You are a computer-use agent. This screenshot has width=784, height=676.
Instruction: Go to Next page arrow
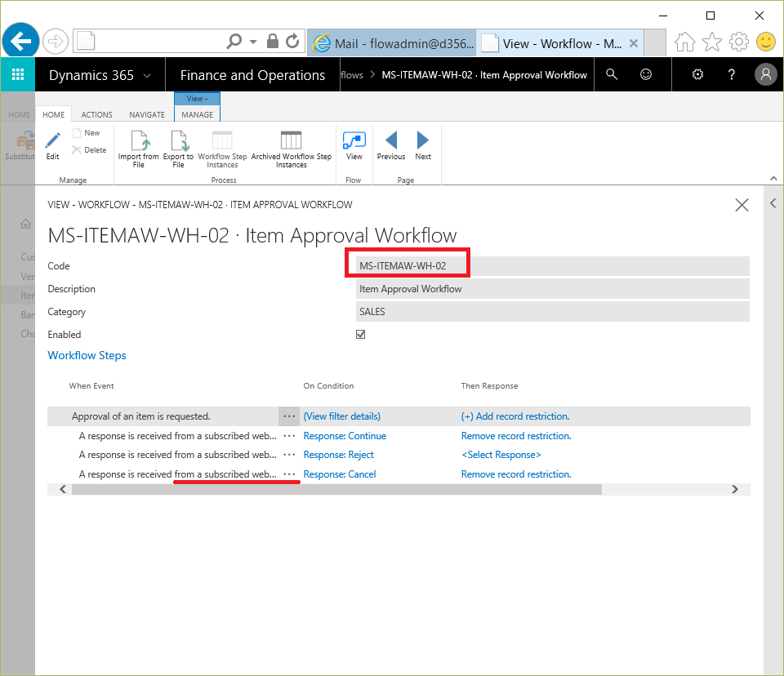[x=423, y=145]
